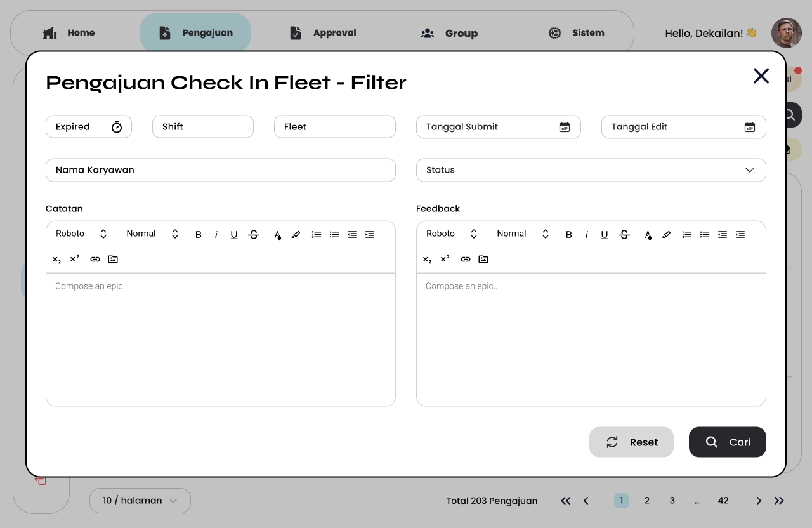
Task: Increase indent in the Catatan editor
Action: 370,235
